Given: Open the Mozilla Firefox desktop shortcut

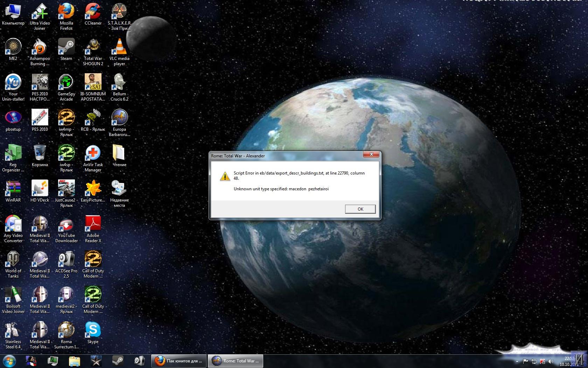Looking at the screenshot, I should point(66,16).
